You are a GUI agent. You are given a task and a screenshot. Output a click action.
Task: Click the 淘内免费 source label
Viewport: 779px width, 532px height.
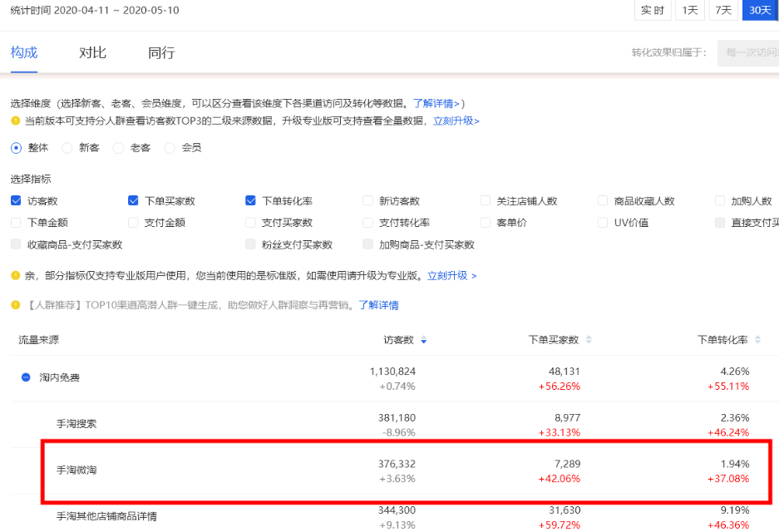tap(60, 377)
